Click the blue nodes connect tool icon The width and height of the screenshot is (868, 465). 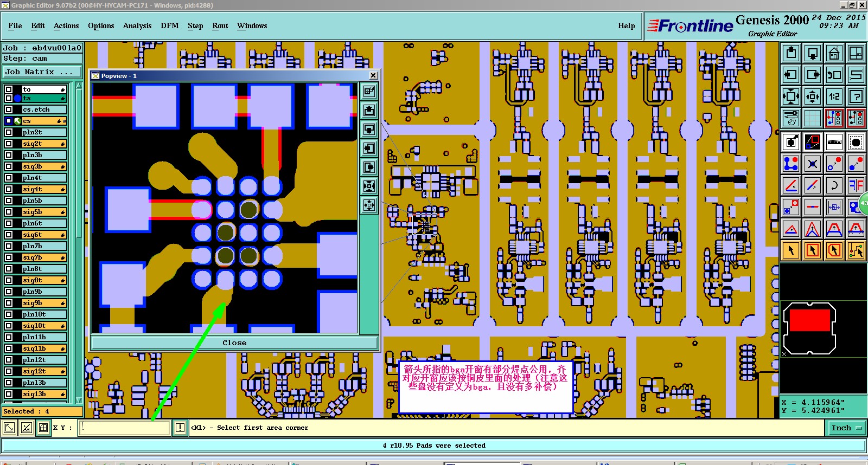791,164
